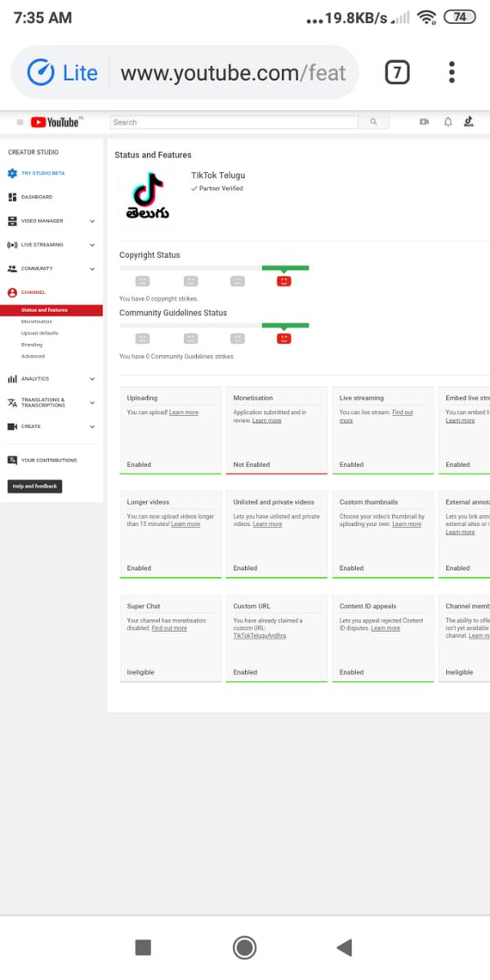Open Analytics section
The image size is (490, 980).
coord(35,379)
